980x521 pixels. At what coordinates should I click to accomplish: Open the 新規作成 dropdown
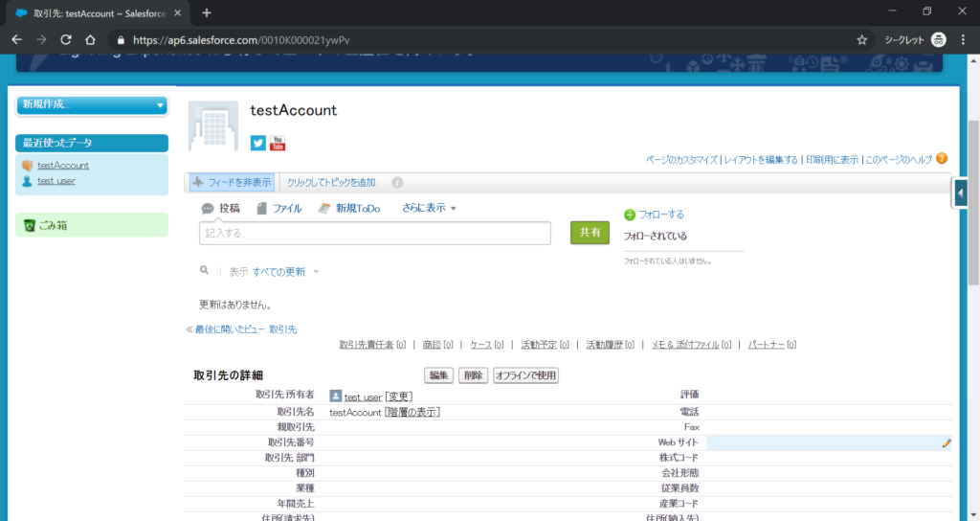tap(92, 104)
